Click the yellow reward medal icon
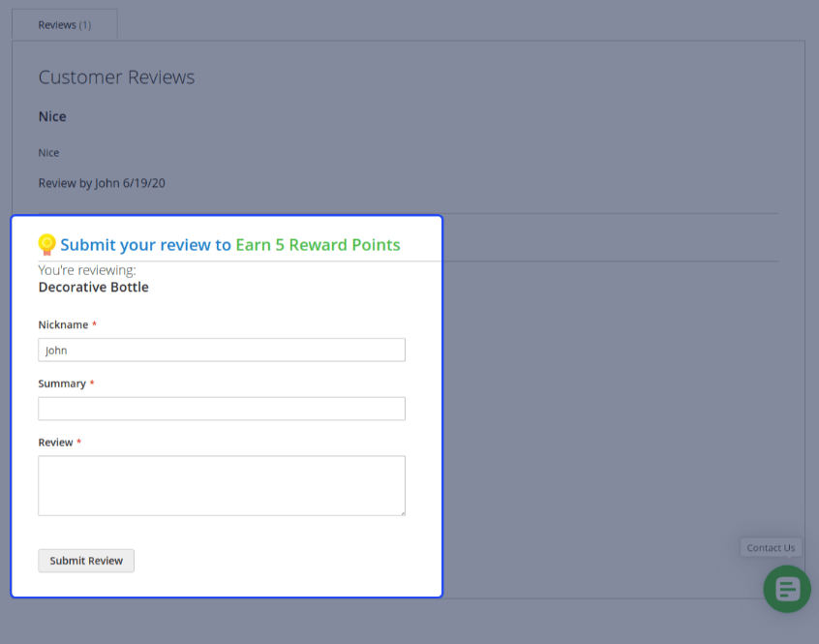Screen dimensions: 819x644 [46, 244]
